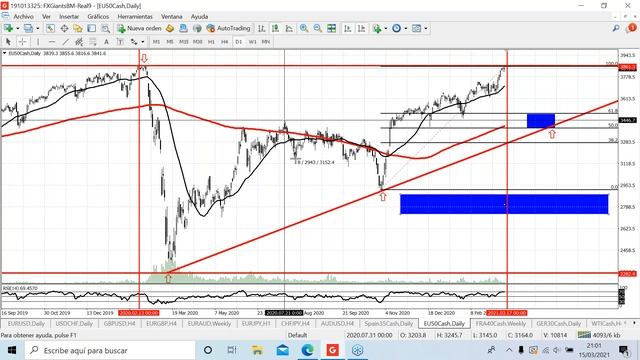Select the Cursor arrow tool
This screenshot has height=360, width=640.
coord(8,42)
